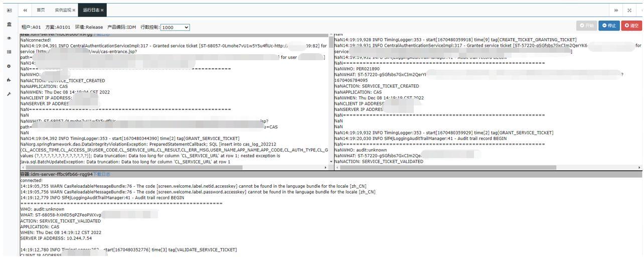The height and width of the screenshot is (259, 644).
Task: Click the right log panel scroll-right arrow
Action: tap(639, 167)
